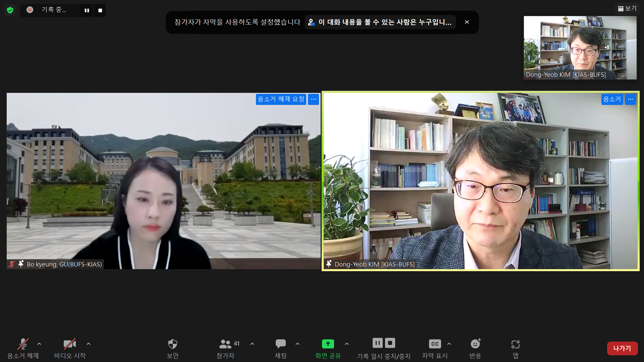Viewport: 644px width, 362px height.
Task: Open the Security shield icon
Action: click(172, 344)
